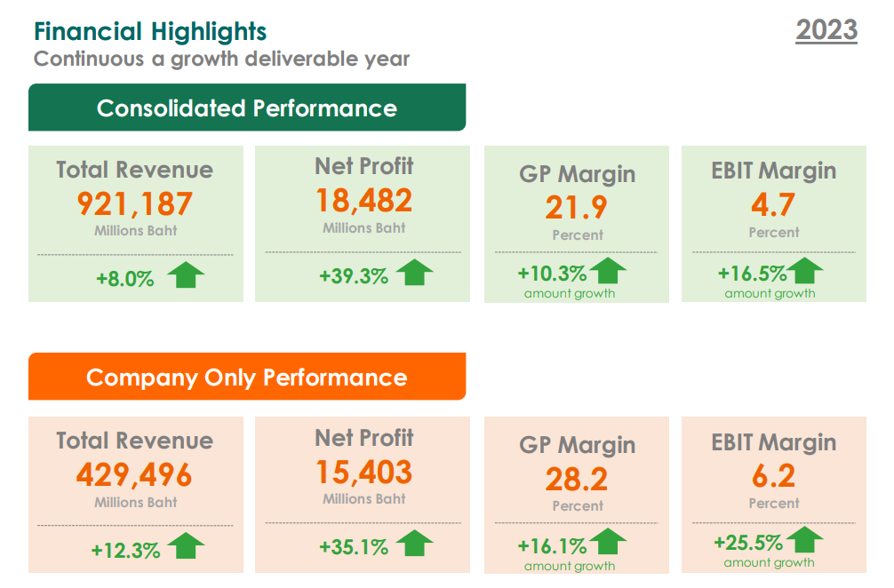The width and height of the screenshot is (894, 588).
Task: Click the company-only Total Revenue 429,496 figure
Action: point(135,474)
